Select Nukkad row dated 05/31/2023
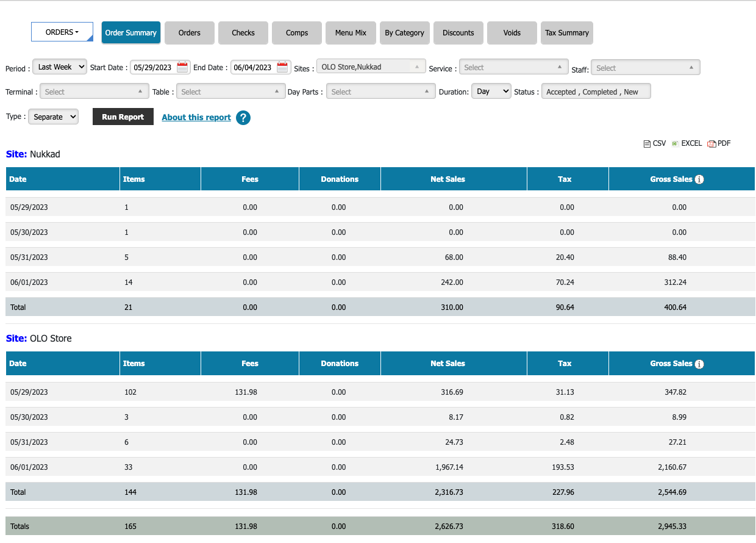This screenshot has width=756, height=543. pyautogui.click(x=380, y=257)
